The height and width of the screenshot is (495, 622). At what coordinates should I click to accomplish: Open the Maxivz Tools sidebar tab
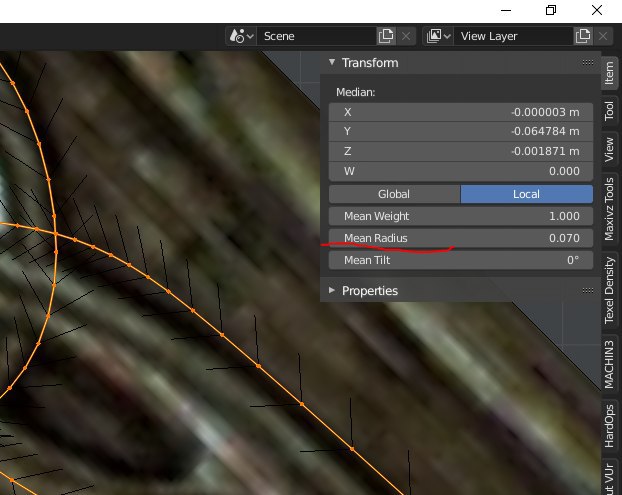pos(610,209)
